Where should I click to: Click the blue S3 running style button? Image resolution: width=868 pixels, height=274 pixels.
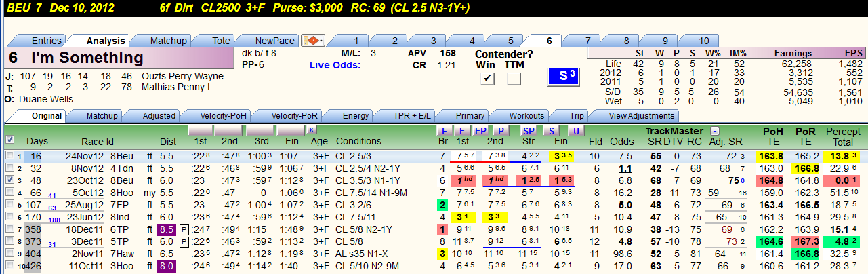point(564,77)
